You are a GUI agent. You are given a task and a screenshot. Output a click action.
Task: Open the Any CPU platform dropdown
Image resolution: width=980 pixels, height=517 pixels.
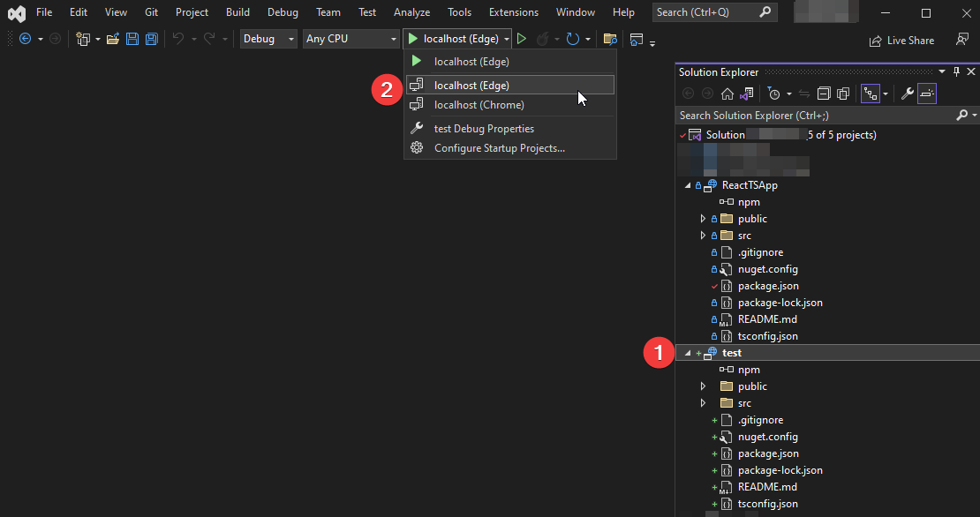click(351, 39)
